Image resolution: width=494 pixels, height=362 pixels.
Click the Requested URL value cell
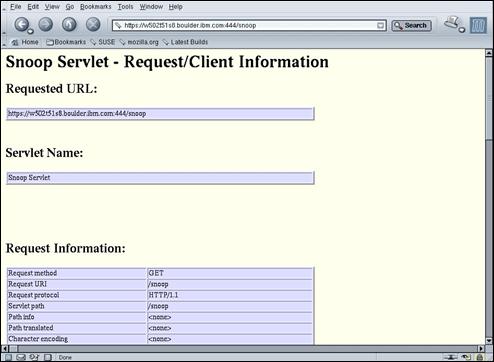tap(160, 114)
